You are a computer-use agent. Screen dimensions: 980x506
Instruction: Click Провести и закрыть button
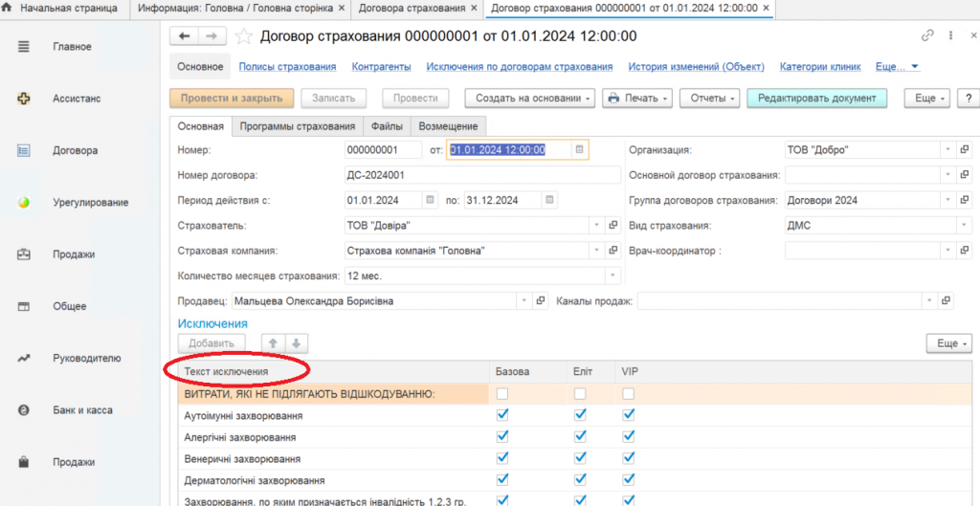tap(231, 99)
